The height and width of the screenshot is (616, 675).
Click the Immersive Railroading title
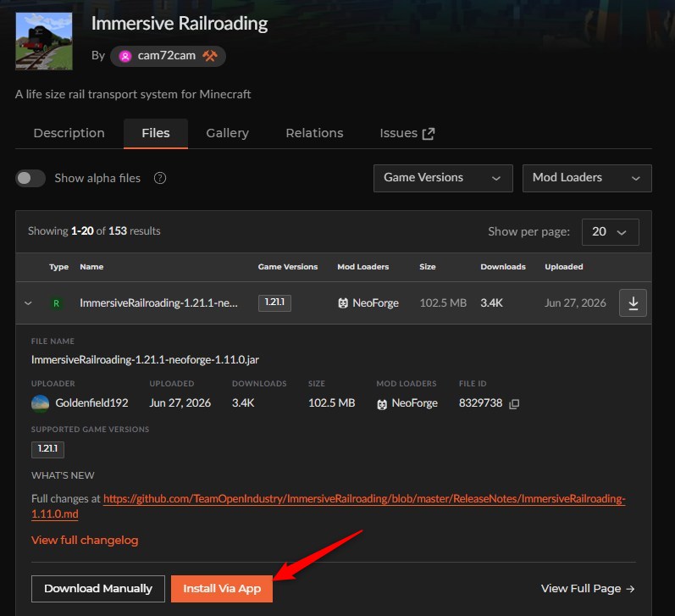tap(180, 23)
